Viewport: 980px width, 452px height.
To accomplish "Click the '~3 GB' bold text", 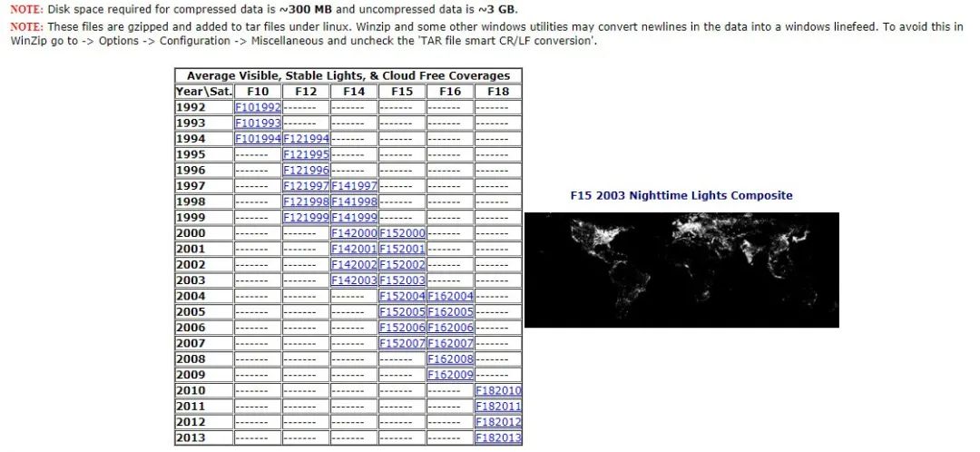I will pyautogui.click(x=497, y=10).
